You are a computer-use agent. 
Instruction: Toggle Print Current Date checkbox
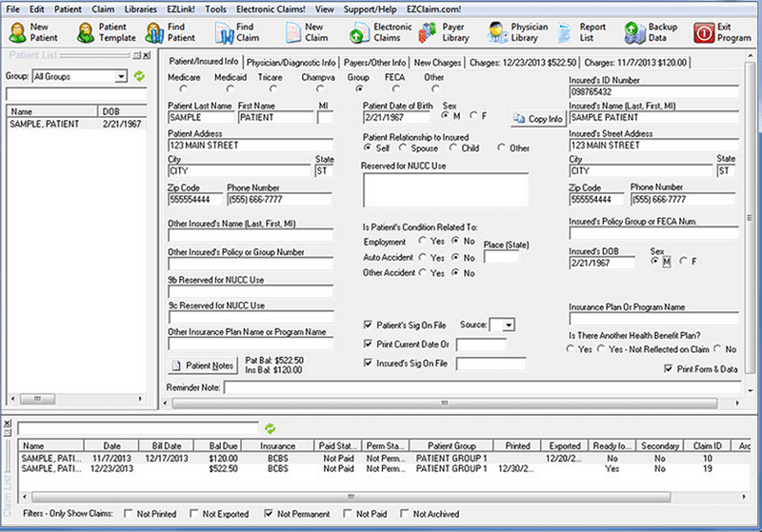pos(368,344)
